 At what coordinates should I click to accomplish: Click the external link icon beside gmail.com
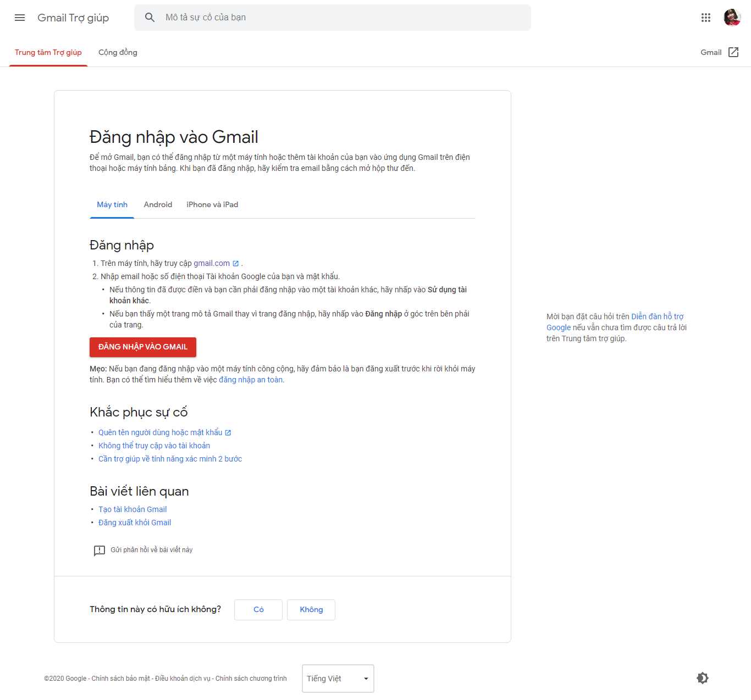236,263
